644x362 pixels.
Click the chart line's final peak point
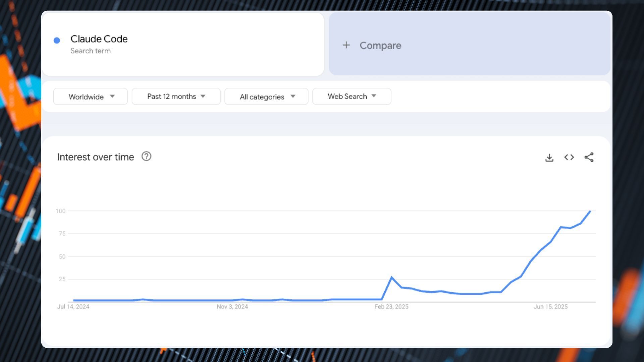click(590, 211)
